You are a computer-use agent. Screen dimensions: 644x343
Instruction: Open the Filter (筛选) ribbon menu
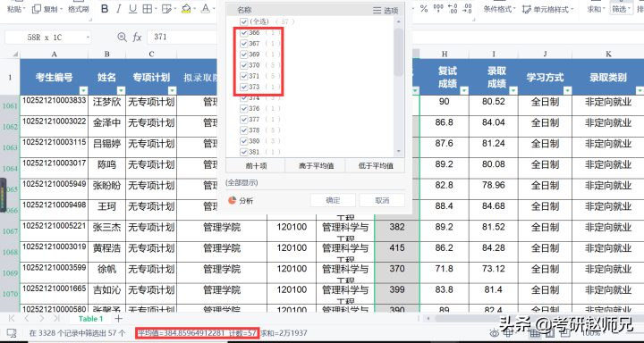(622, 9)
